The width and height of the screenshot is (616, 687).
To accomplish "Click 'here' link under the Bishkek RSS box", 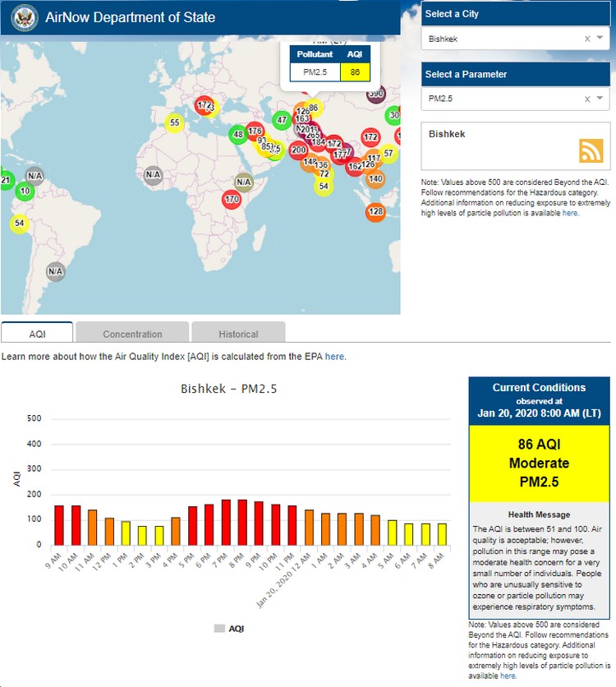I will point(570,213).
